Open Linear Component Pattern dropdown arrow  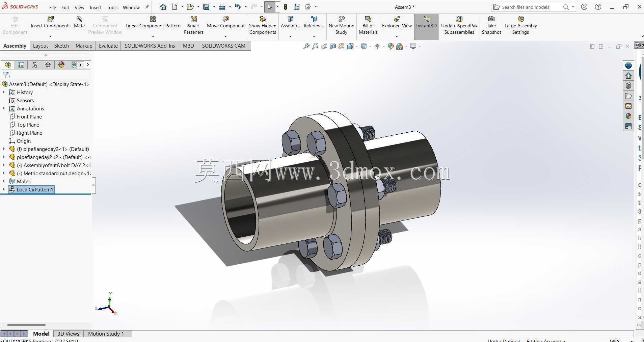pos(153,36)
